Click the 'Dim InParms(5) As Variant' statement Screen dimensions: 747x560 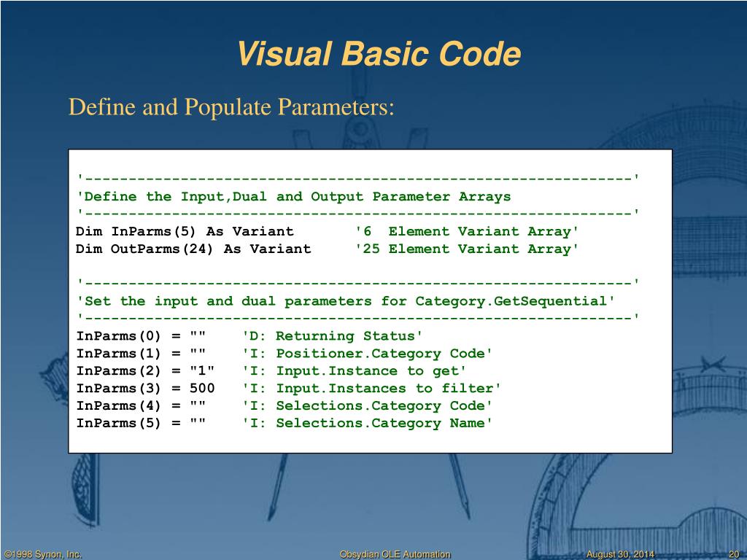tap(185, 231)
